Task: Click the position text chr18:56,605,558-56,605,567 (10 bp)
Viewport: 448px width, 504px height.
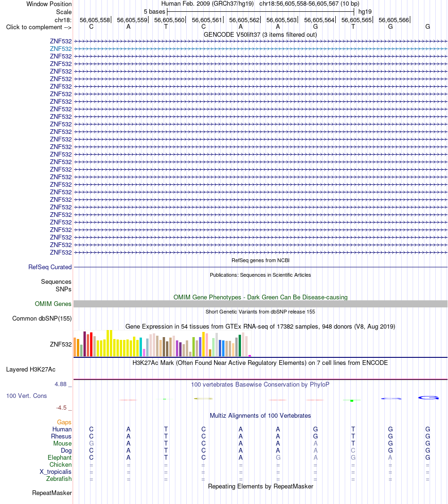Action: [309, 4]
